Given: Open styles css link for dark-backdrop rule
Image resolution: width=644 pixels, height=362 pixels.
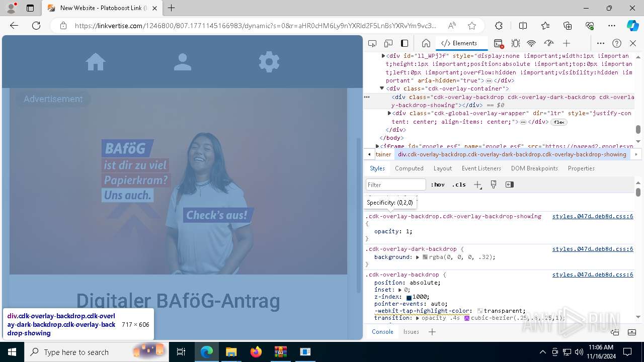Looking at the screenshot, I should 593,249.
